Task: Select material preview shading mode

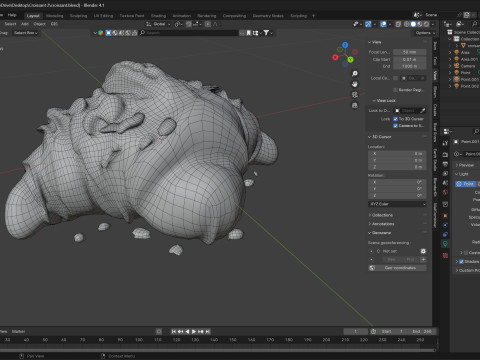Action: click(420, 24)
